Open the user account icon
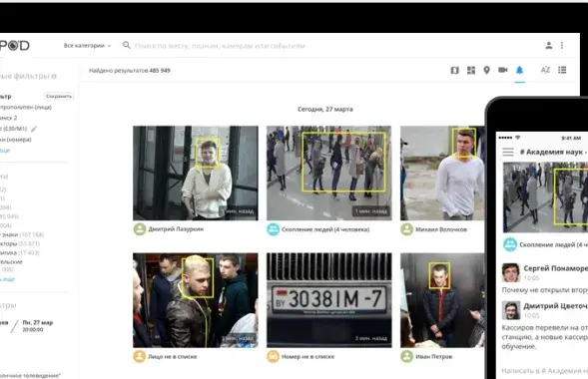Image resolution: width=588 pixels, height=379 pixels. pyautogui.click(x=549, y=45)
